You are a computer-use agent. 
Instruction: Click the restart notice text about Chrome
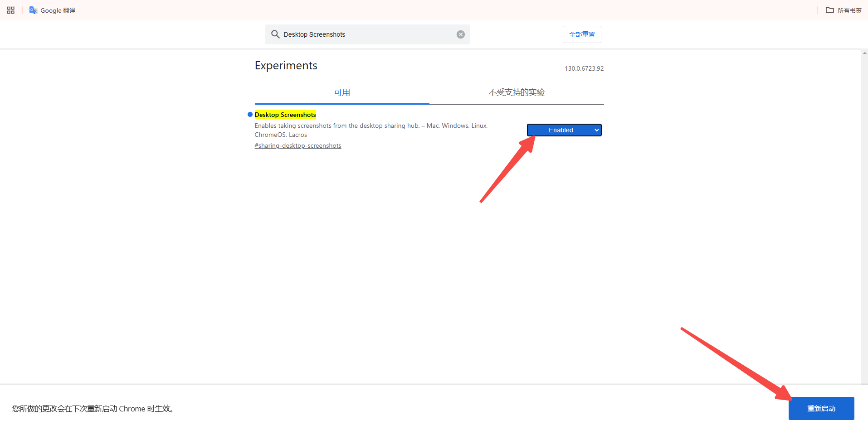[x=93, y=409]
